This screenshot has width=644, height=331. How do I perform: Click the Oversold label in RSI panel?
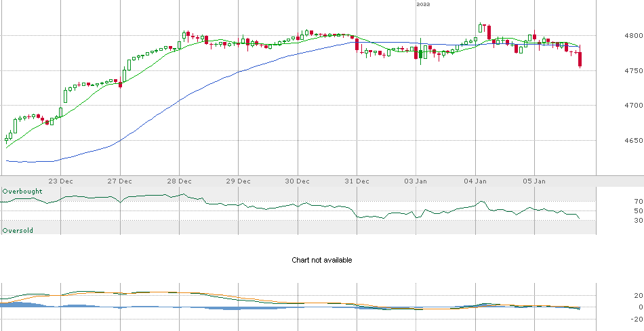coord(18,231)
